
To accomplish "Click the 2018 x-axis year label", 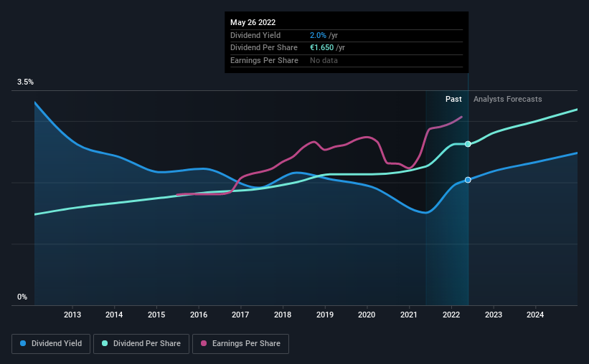I will click(x=283, y=315).
